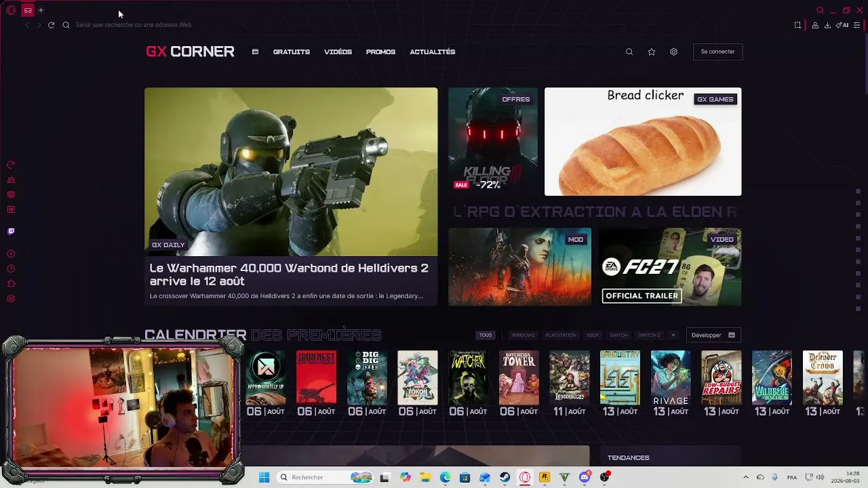Open the ACTUALITÉS section
This screenshot has width=868, height=488.
(433, 52)
